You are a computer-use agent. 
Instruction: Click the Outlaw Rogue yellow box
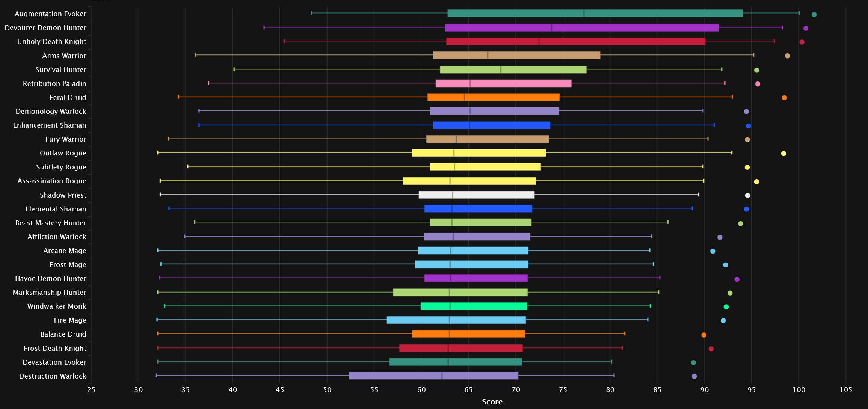click(479, 153)
